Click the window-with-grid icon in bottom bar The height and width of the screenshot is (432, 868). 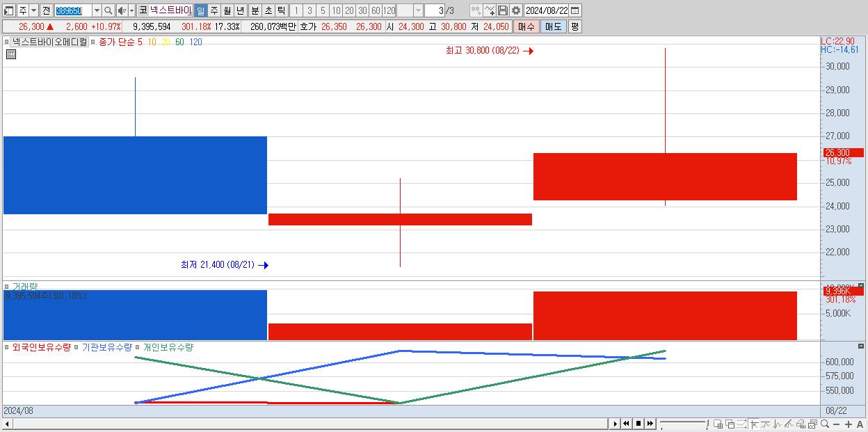pyautogui.click(x=718, y=424)
